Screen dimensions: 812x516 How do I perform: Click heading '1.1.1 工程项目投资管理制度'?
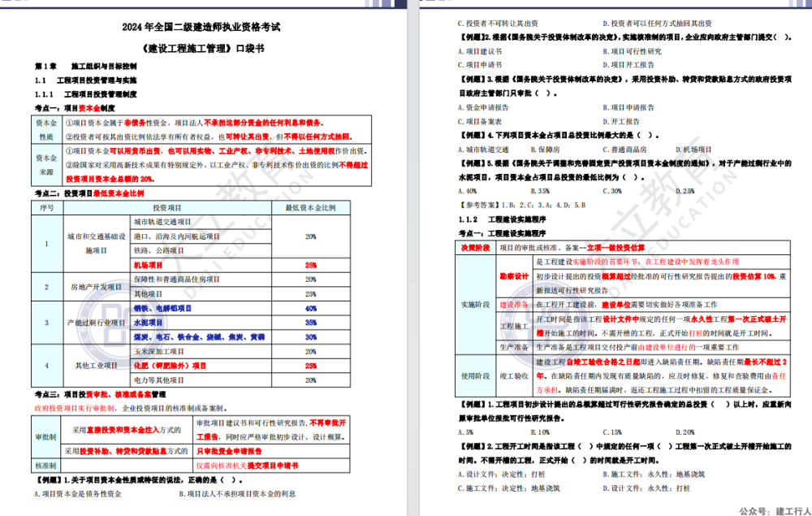click(x=86, y=94)
